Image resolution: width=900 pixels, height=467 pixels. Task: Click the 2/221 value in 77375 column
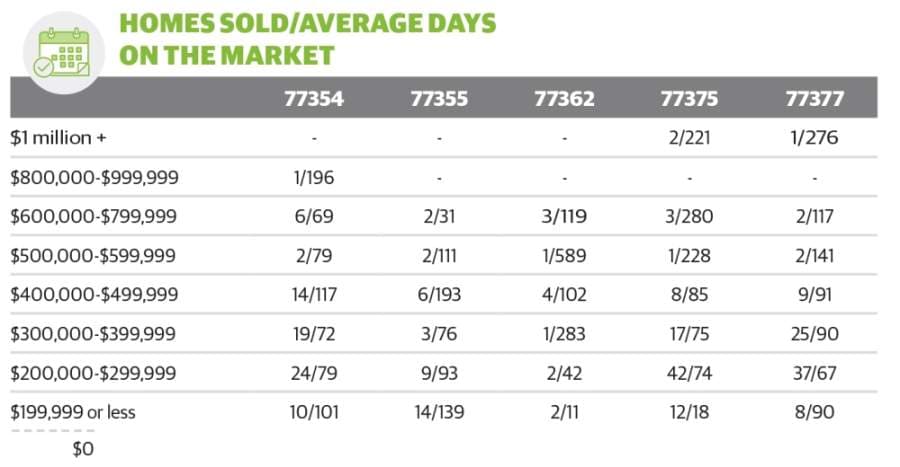(689, 138)
